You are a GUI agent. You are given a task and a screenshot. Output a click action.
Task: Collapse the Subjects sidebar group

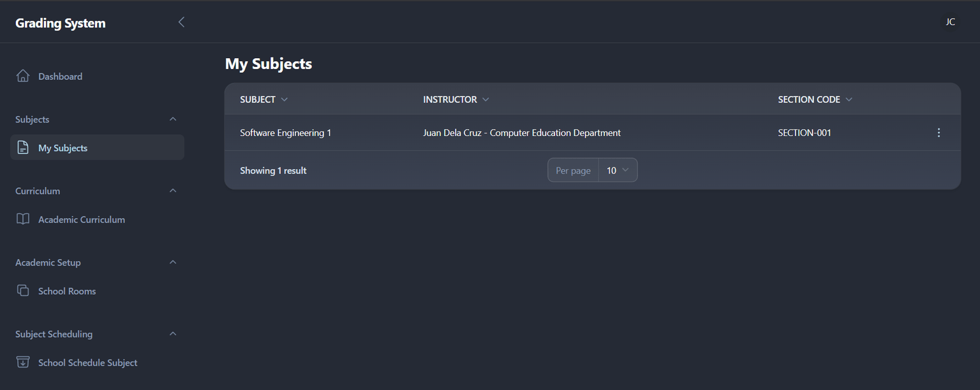[x=173, y=119]
